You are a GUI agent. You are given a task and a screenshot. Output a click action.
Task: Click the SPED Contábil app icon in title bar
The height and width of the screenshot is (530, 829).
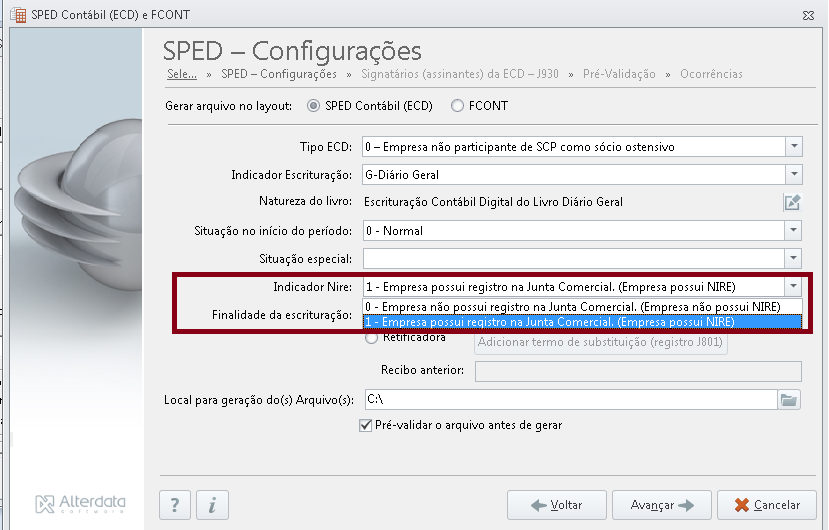tap(19, 14)
